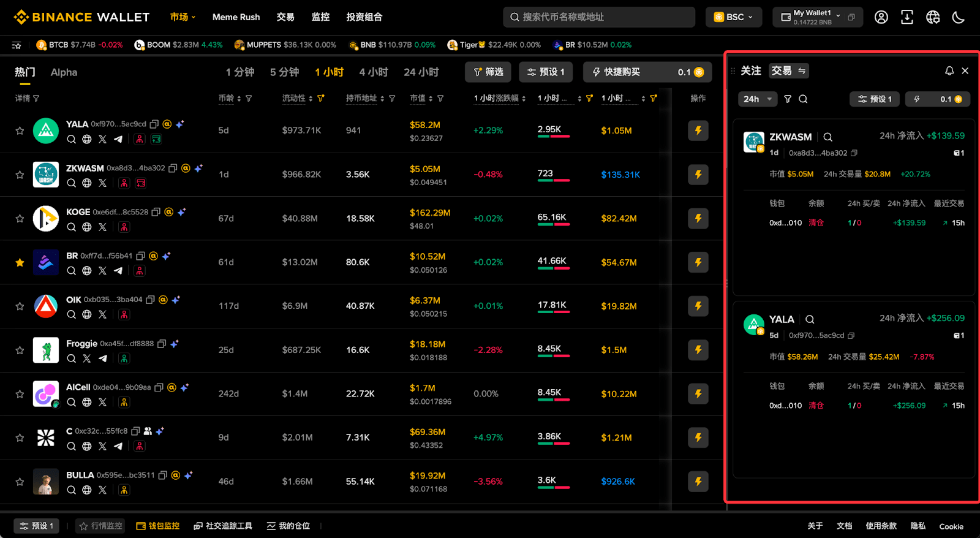Select the 4 小时 timeframe tab
The width and height of the screenshot is (980, 538).
374,72
